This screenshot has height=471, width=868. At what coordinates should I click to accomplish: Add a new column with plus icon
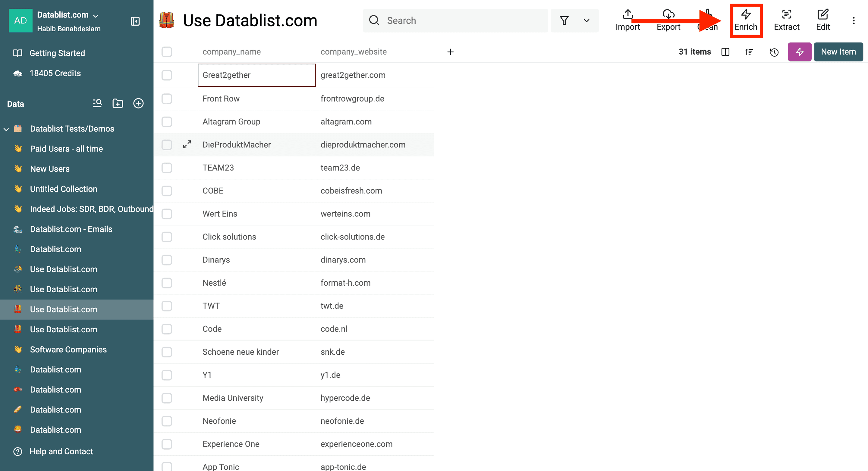tap(450, 52)
